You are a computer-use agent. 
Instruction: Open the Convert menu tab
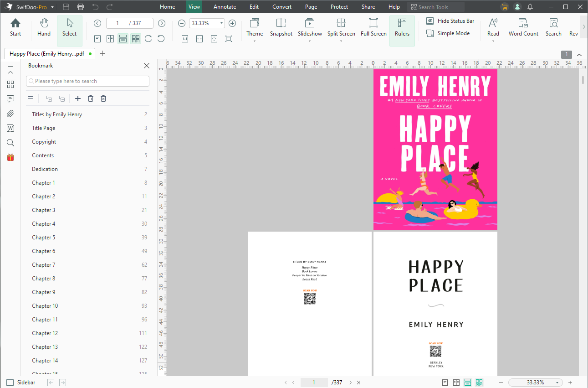(282, 7)
